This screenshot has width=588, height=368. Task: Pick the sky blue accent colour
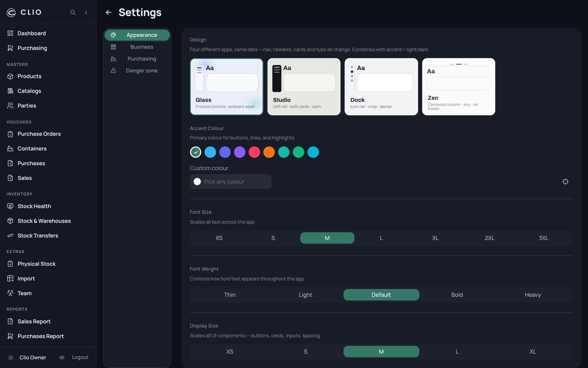point(210,152)
